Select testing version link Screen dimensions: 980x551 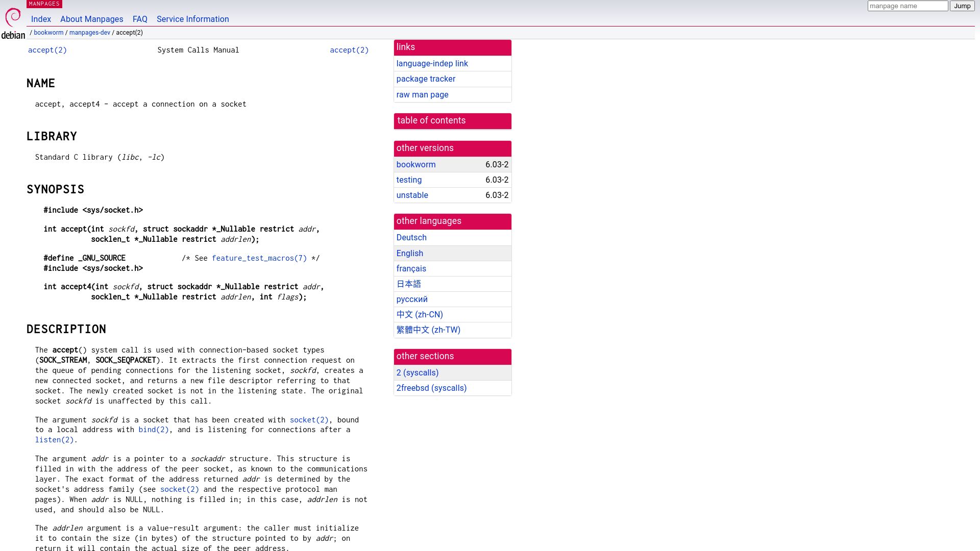[x=409, y=180]
